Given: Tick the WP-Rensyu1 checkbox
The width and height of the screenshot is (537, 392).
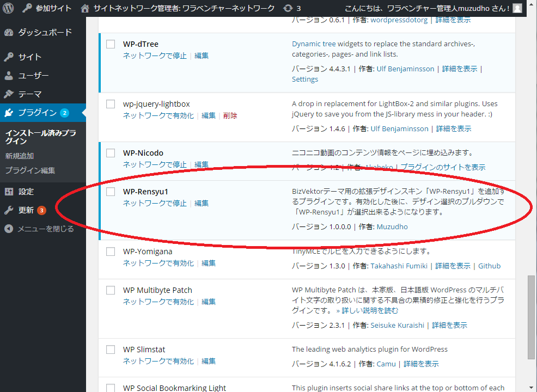Looking at the screenshot, I should (110, 192).
